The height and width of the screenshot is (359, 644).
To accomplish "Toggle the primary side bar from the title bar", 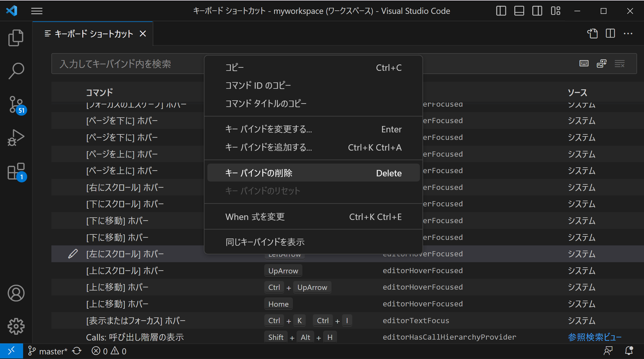I will pos(501,11).
